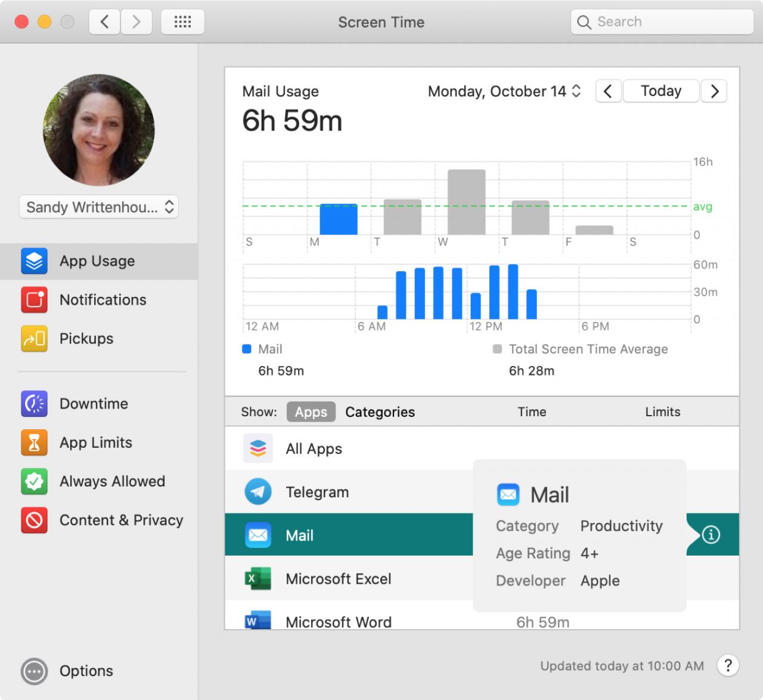
Task: Click the orange App Limits hourglass icon
Action: [35, 442]
